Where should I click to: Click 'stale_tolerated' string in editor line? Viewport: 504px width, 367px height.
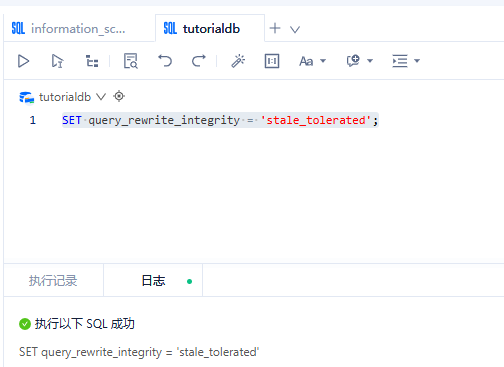[x=316, y=120]
